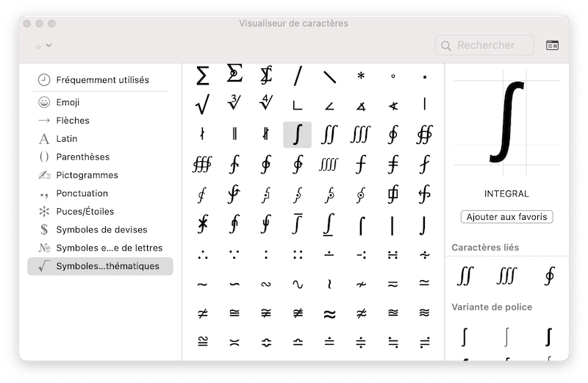The width and height of the screenshot is (588, 383).
Task: Select the integral with overbar symbol
Action: (x=298, y=223)
